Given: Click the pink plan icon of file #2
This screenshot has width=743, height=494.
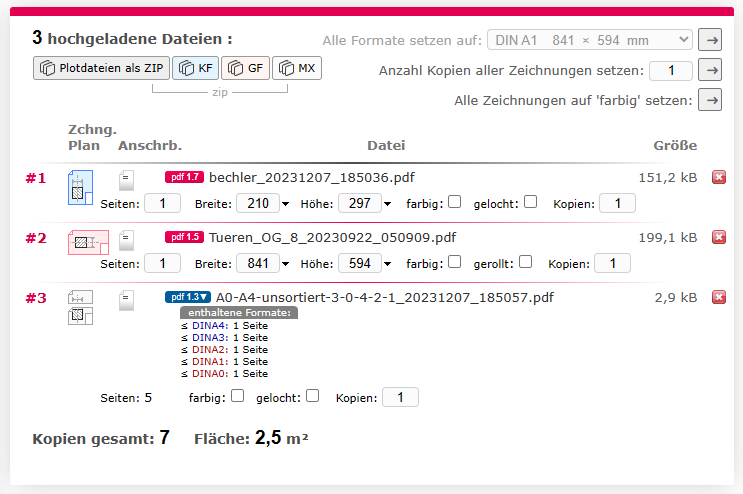Looking at the screenshot, I should click(x=87, y=242).
